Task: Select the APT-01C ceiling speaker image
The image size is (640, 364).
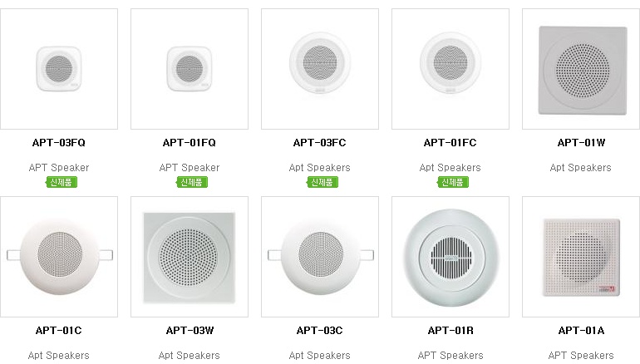Action: tap(59, 257)
